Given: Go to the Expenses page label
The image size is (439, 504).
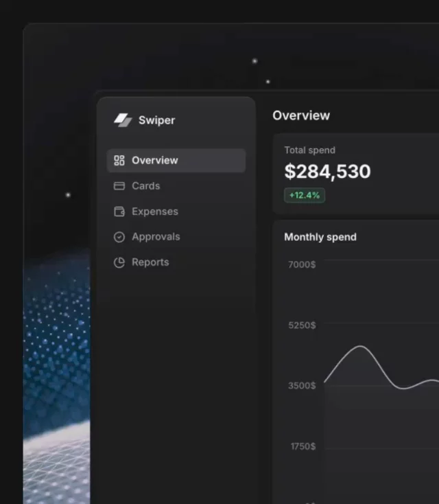Looking at the screenshot, I should (155, 211).
